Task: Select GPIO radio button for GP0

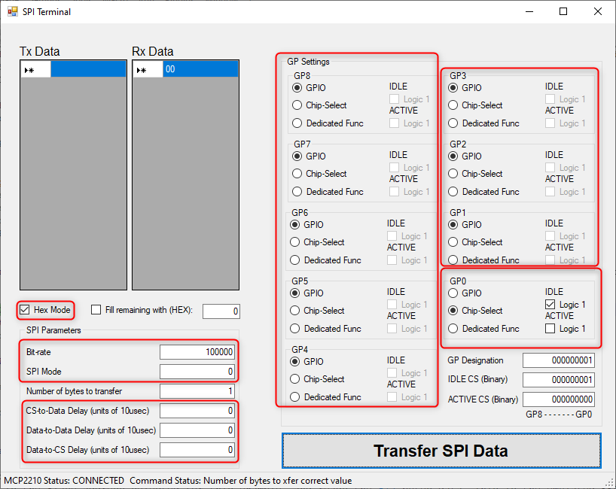Action: [x=453, y=293]
